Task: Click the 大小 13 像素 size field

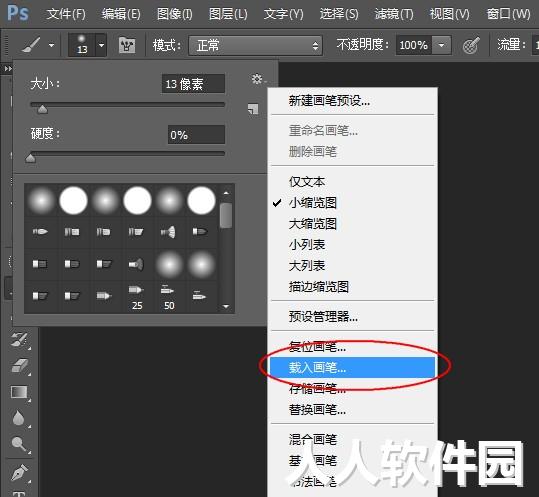Action: (x=193, y=84)
